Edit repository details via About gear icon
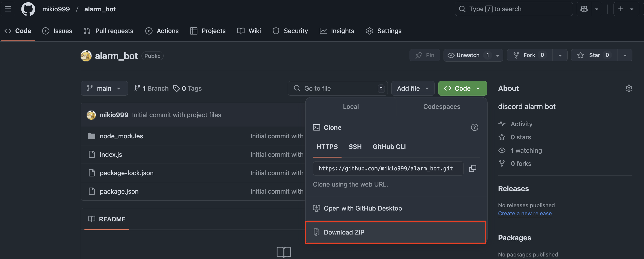 click(x=629, y=88)
